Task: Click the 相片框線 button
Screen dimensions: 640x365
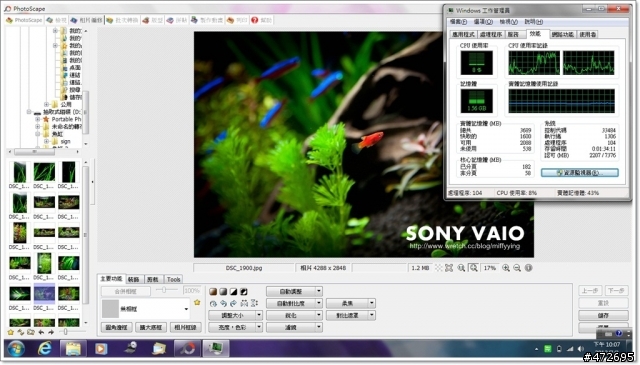Action: point(185,327)
